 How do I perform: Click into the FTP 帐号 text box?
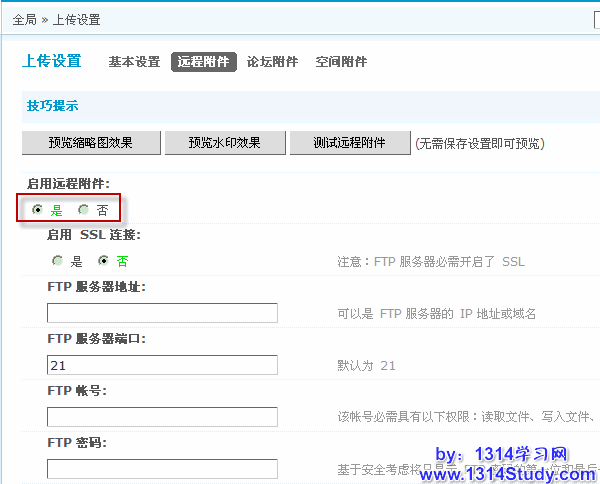point(162,417)
